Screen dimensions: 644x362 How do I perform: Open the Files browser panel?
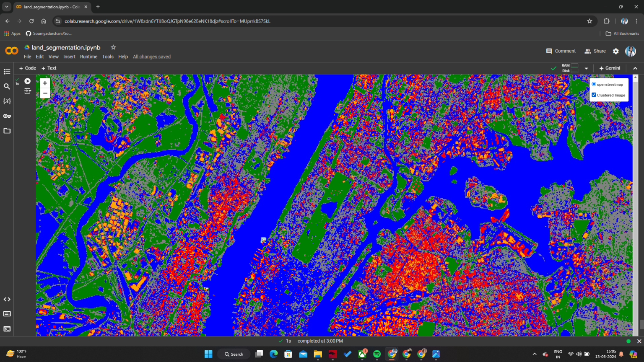[7, 131]
